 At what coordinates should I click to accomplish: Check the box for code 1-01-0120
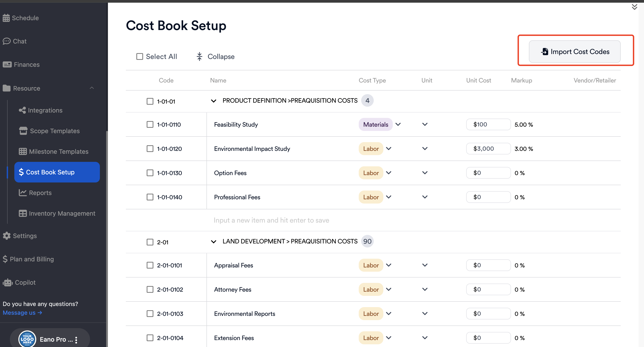click(x=150, y=149)
